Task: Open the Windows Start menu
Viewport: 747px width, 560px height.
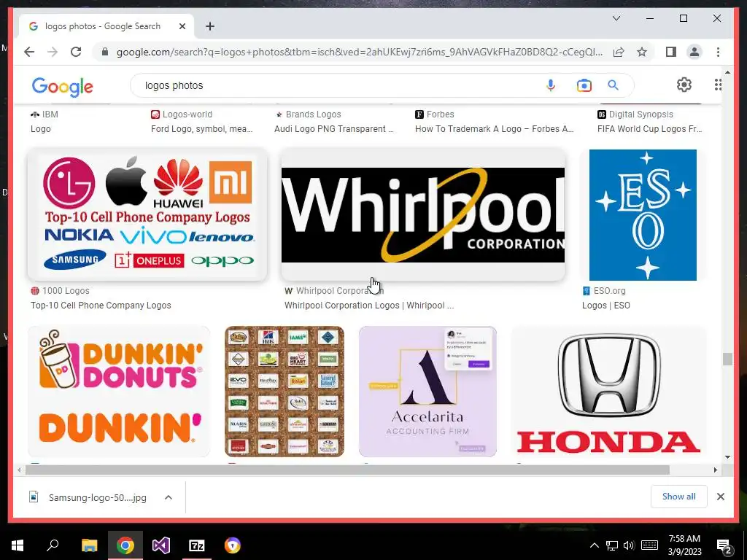Action: [x=18, y=545]
